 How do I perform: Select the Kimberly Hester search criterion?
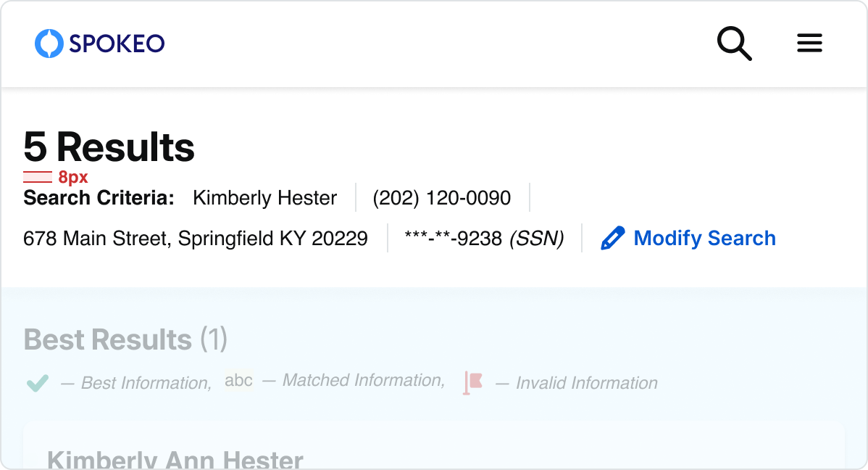point(264,198)
